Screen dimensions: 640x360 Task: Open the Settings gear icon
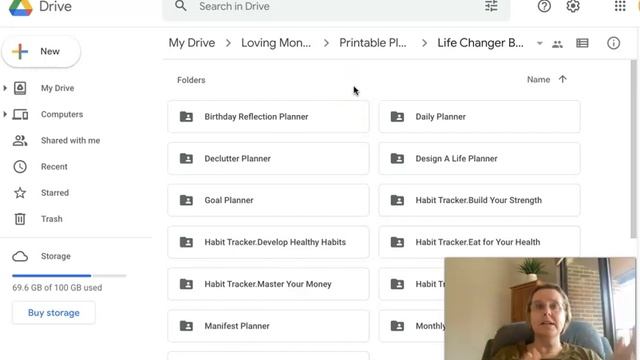click(x=573, y=6)
